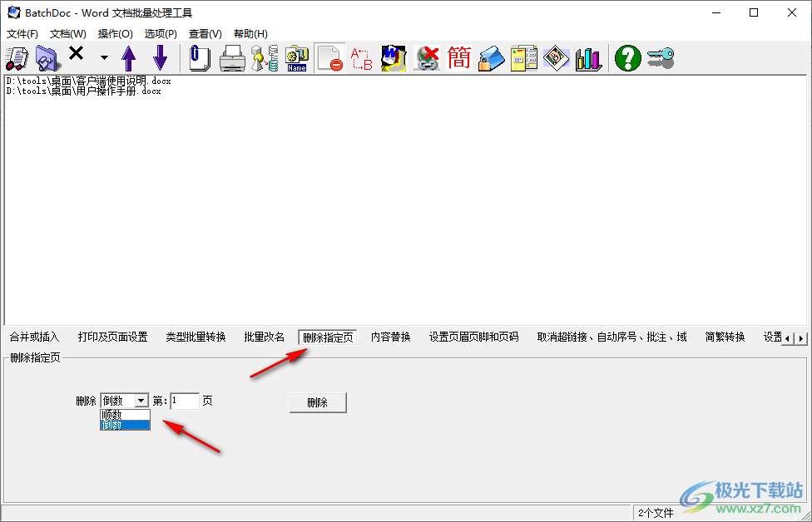Screen dimensions: 812x522
Task: Move selected file down with purple arrow
Action: (x=160, y=58)
